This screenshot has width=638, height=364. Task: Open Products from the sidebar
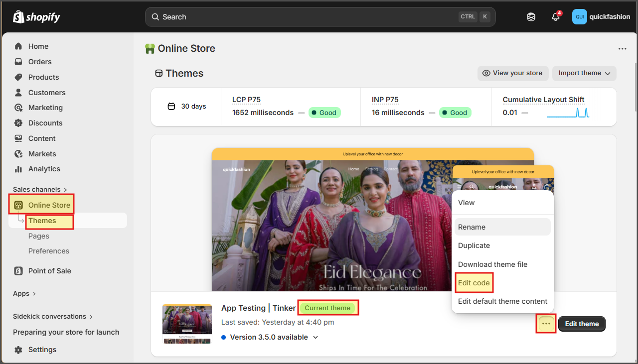[x=43, y=77]
